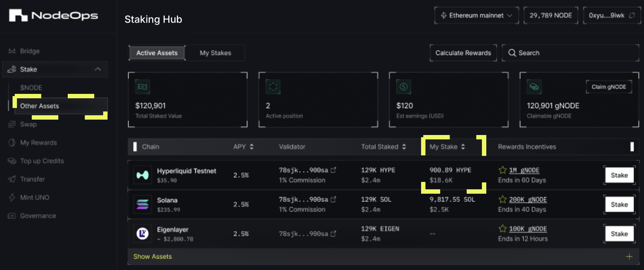Viewport: 644px width, 270px height.
Task: Select the Transfer paper-plane icon
Action: [x=12, y=179]
